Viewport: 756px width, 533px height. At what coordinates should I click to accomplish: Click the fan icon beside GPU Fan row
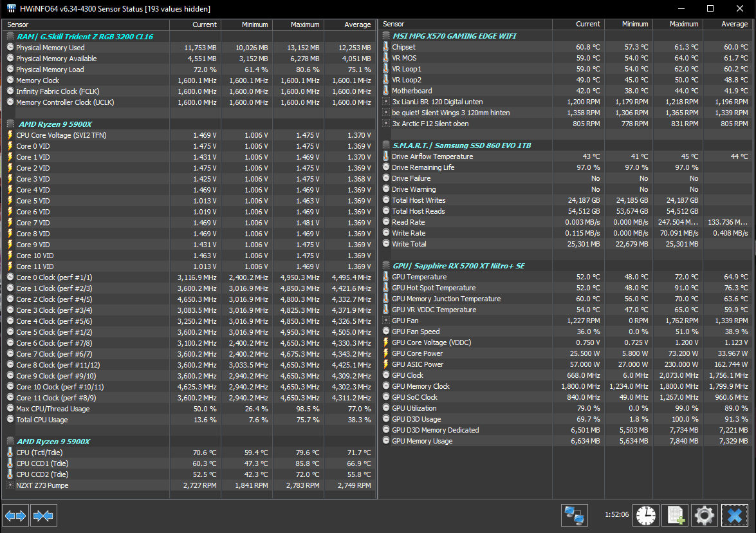point(385,321)
